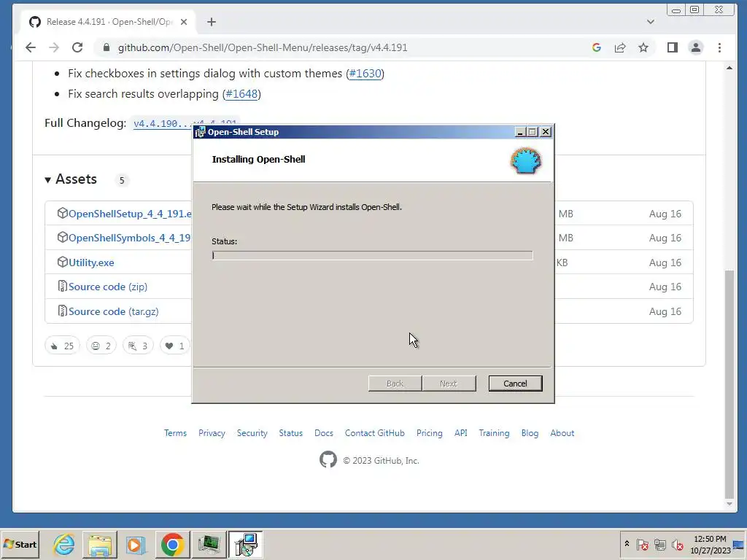The image size is (747, 560).
Task: Open tab search dropdown chevron
Action: tap(650, 22)
